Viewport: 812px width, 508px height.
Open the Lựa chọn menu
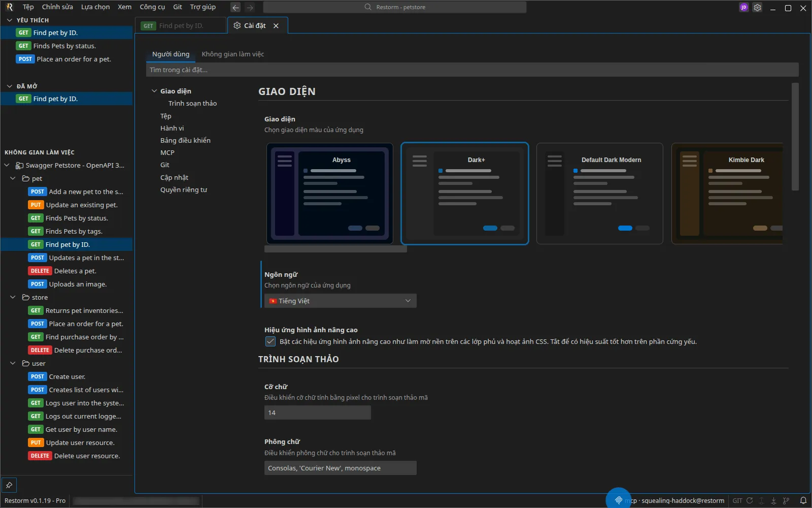95,7
